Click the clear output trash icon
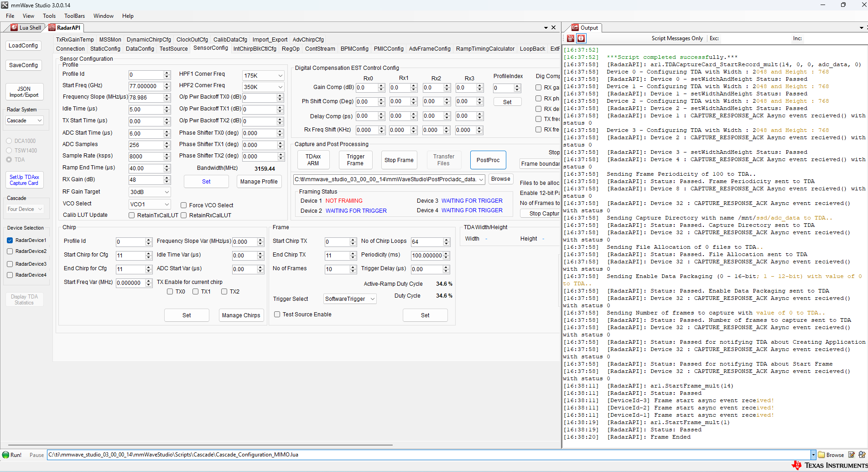 point(571,39)
